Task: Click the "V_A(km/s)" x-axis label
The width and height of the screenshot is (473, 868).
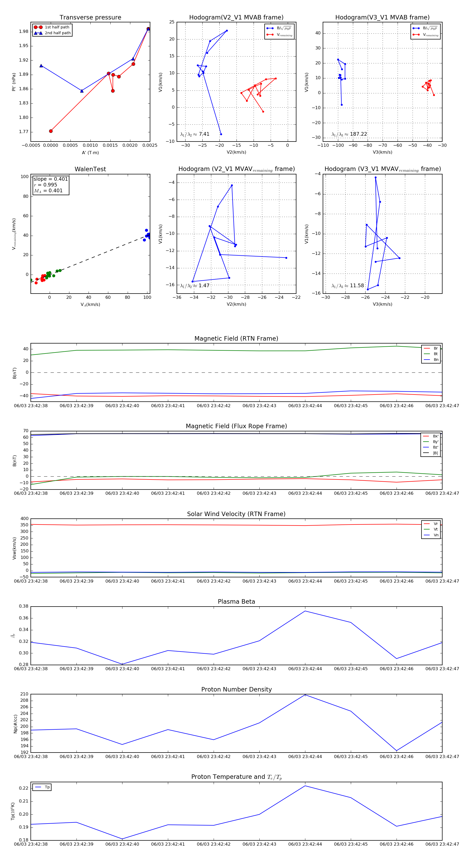Action: pyautogui.click(x=90, y=305)
